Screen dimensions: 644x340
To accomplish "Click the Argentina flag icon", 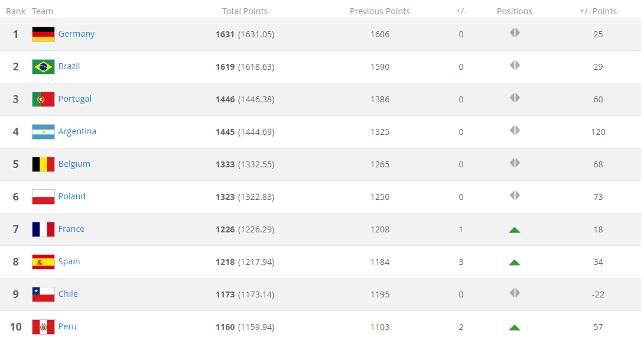I will tap(43, 131).
